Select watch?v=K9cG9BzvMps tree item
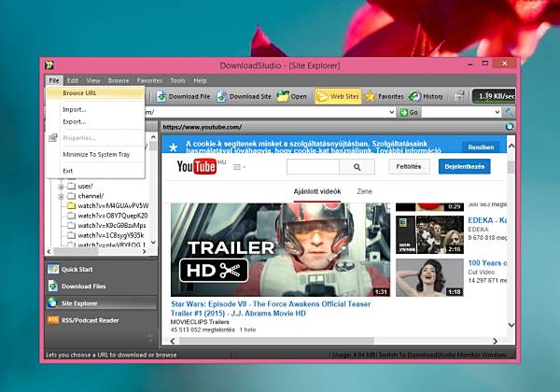560x392 pixels. pyautogui.click(x=112, y=225)
